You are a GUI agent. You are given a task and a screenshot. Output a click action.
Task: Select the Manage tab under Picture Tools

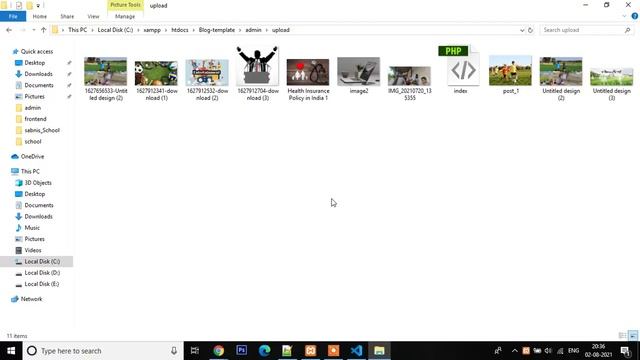click(125, 16)
